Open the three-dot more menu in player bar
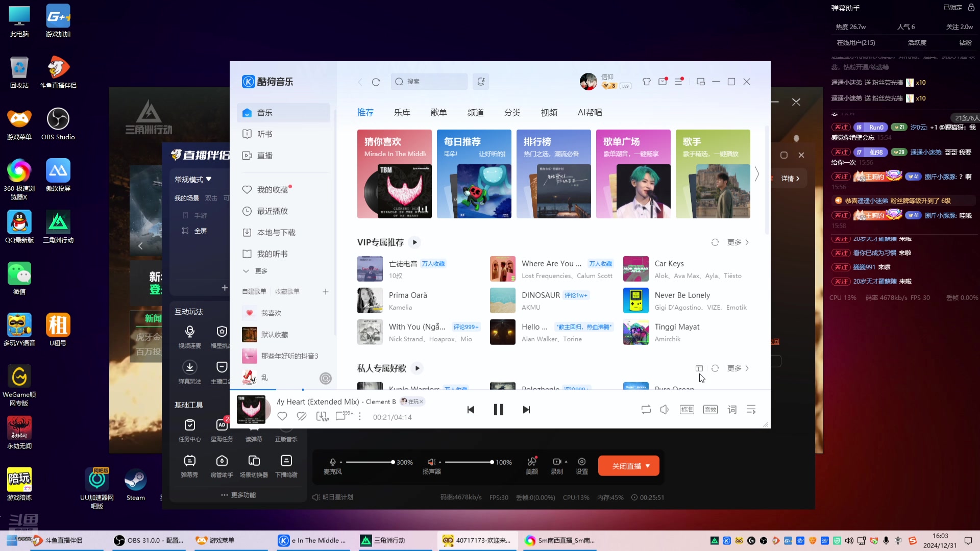This screenshot has width=980, height=551. point(360,416)
